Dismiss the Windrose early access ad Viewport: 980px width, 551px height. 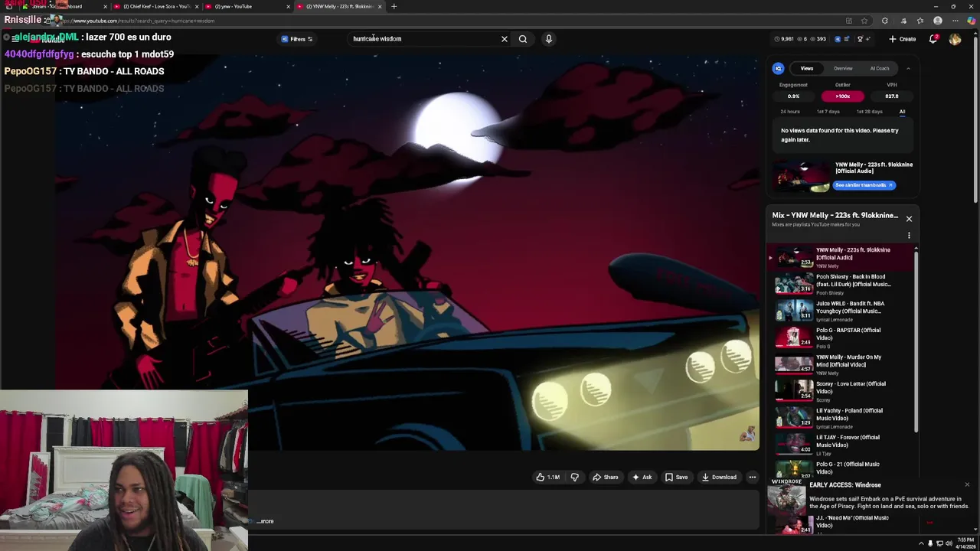[967, 484]
